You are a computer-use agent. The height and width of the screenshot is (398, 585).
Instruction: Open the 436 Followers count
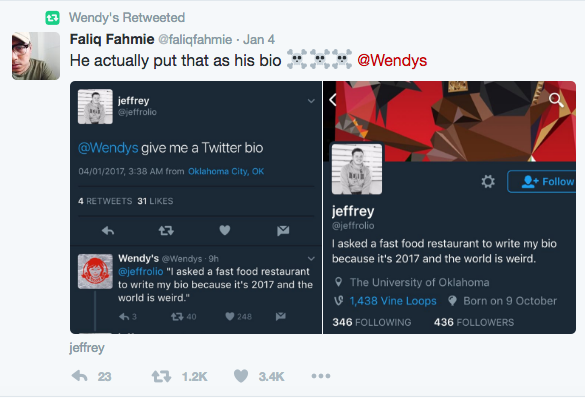pyautogui.click(x=474, y=322)
